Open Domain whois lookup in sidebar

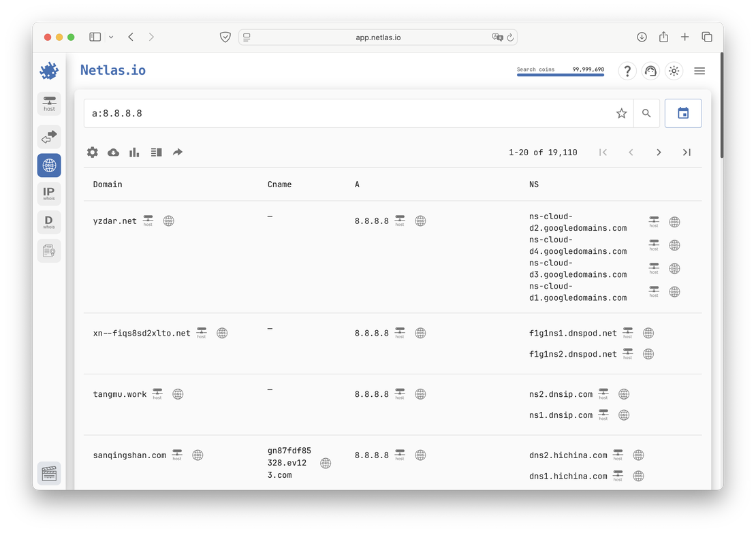pos(49,223)
